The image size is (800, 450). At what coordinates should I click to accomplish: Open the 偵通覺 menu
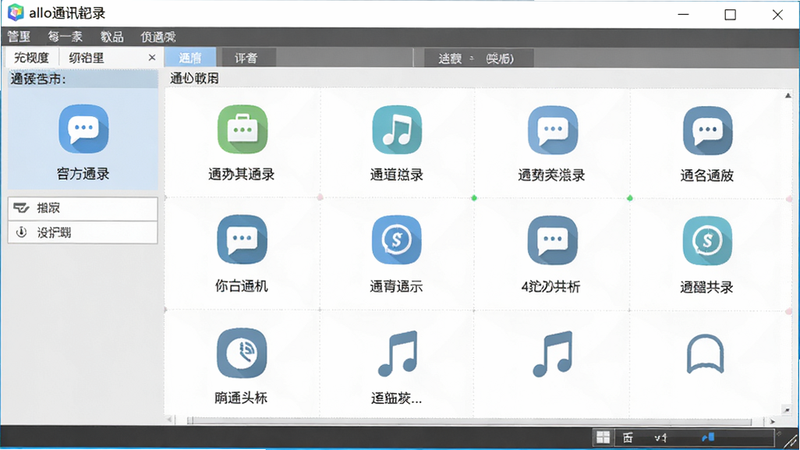click(x=158, y=37)
